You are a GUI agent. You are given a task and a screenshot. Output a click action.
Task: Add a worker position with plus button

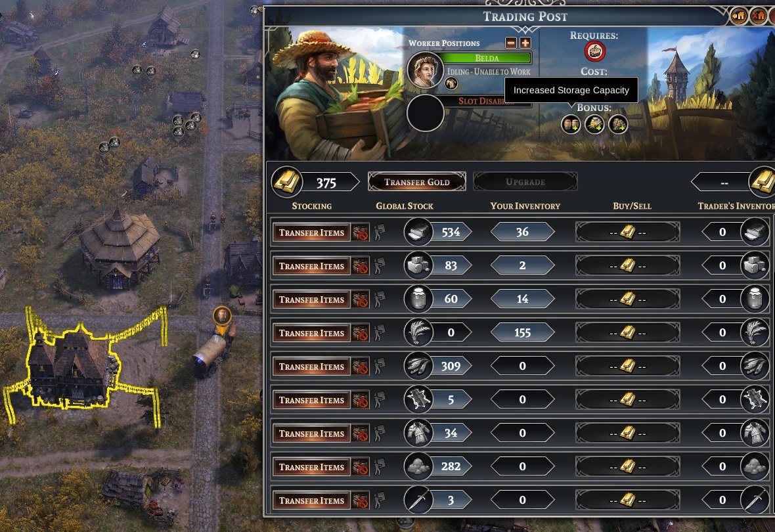525,43
